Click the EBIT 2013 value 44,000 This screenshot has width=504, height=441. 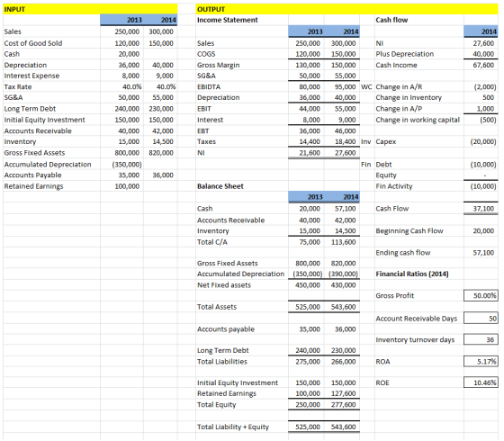point(310,109)
